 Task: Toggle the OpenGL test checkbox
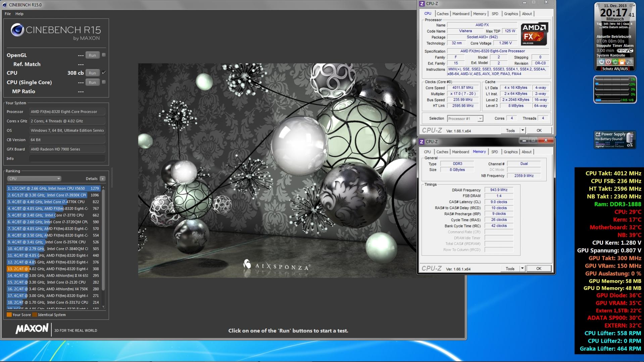pos(104,55)
